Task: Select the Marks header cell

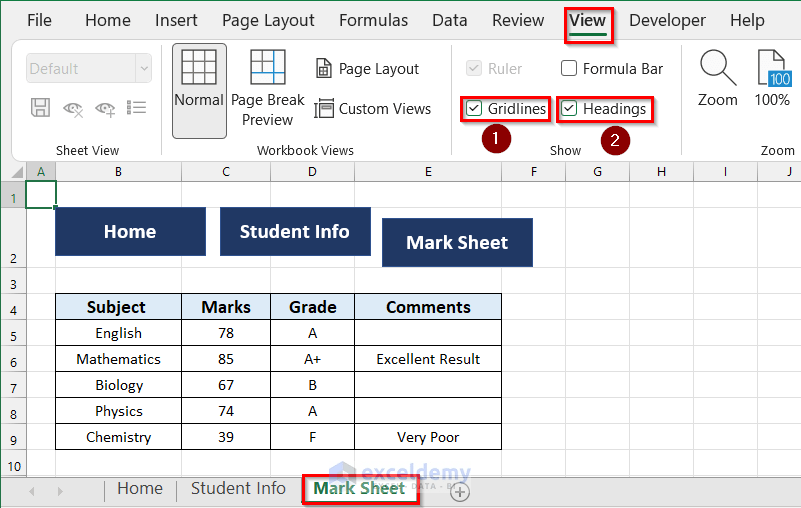Action: click(226, 307)
